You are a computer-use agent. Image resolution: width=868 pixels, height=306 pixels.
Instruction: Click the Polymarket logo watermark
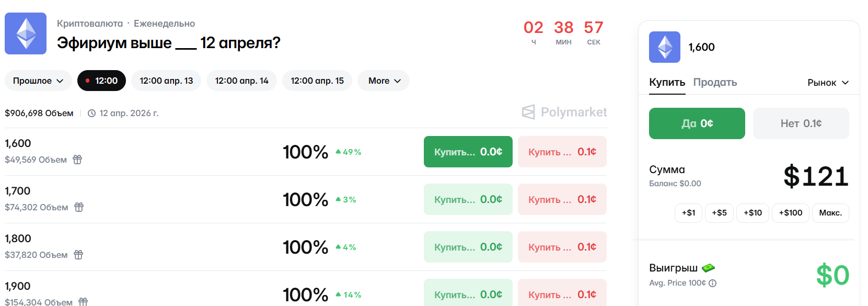point(564,112)
